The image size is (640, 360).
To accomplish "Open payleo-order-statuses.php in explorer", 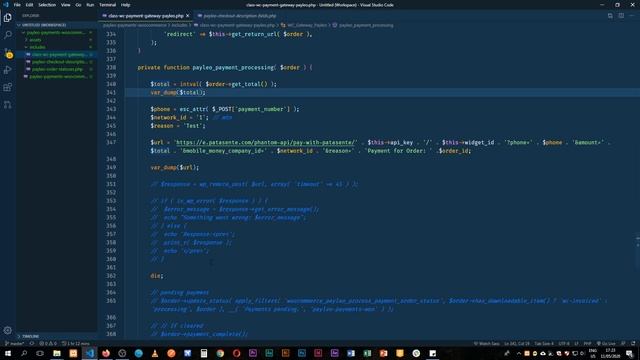I will pyautogui.click(x=57, y=69).
